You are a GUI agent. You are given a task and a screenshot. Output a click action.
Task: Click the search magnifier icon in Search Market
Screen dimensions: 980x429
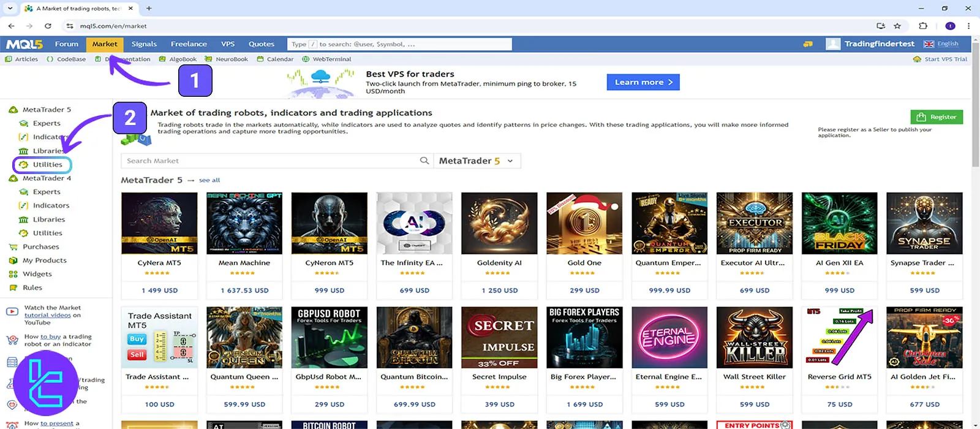click(x=424, y=161)
